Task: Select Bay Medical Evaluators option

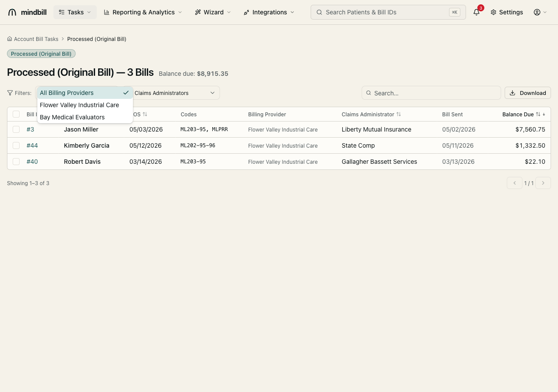Action: tap(85, 117)
